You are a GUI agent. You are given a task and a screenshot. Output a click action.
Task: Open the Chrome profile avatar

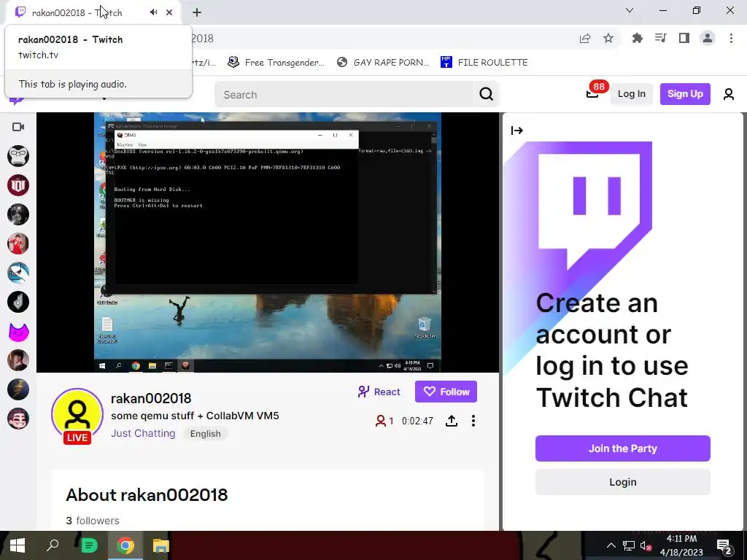tap(708, 38)
